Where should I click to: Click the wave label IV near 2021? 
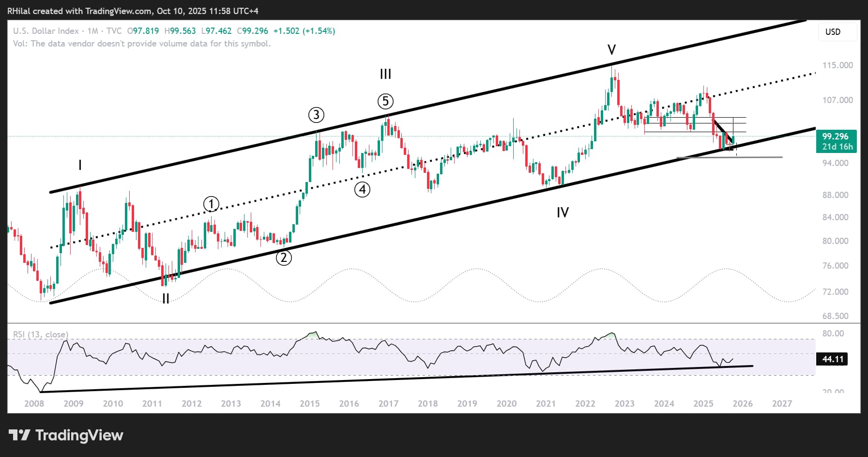(x=563, y=213)
